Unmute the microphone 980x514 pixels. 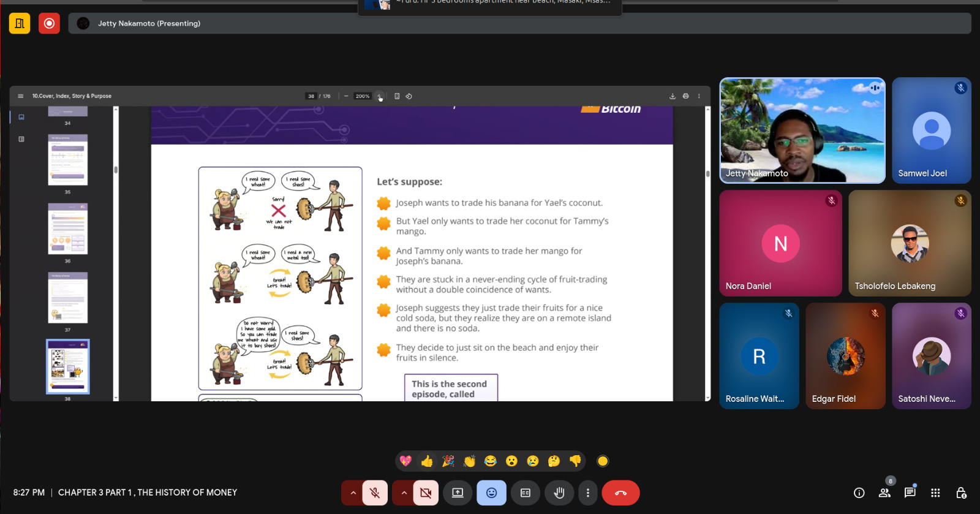tap(375, 493)
